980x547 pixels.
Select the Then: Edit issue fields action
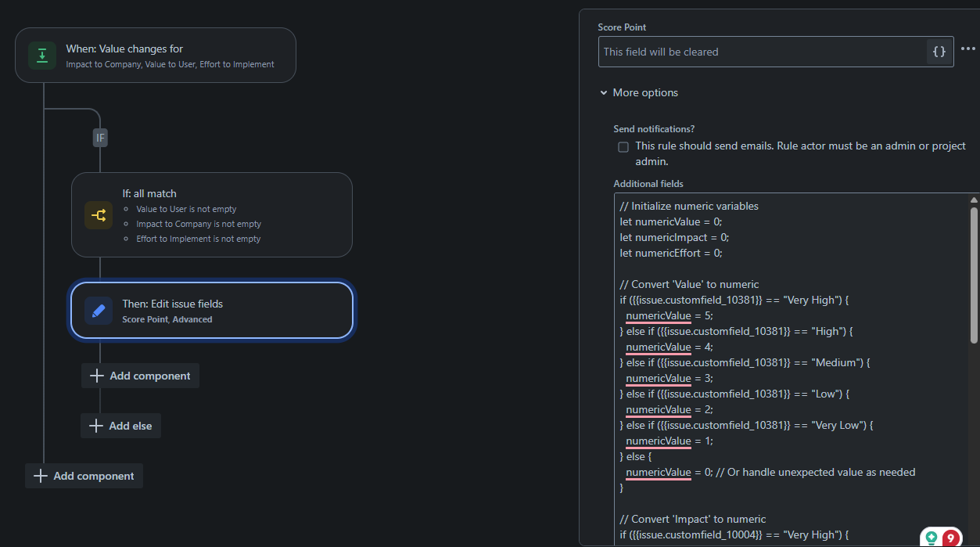[212, 311]
